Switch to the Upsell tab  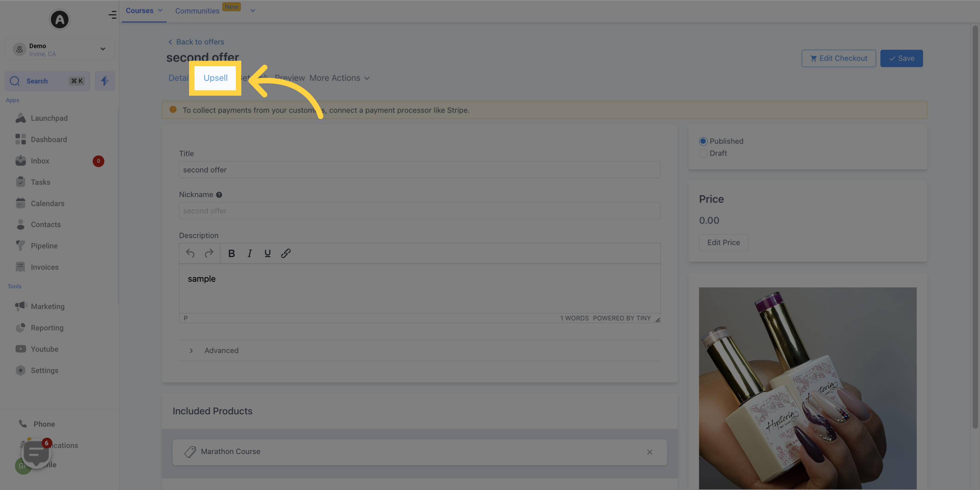click(x=215, y=77)
